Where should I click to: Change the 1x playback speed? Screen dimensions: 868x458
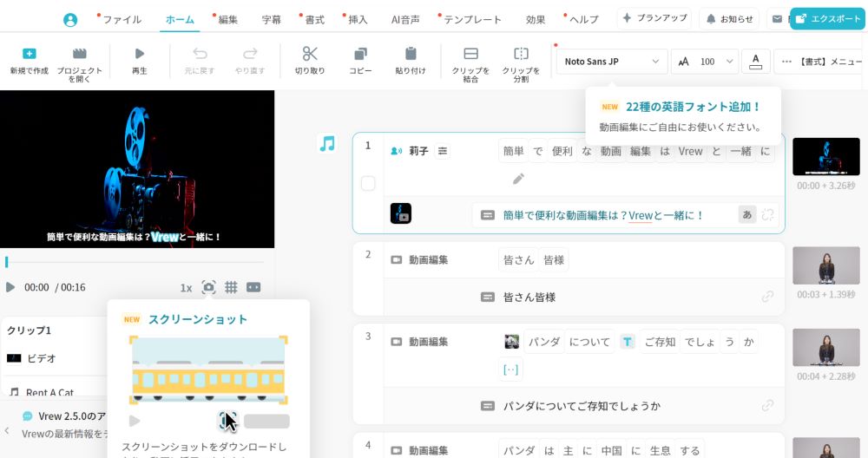coord(186,288)
